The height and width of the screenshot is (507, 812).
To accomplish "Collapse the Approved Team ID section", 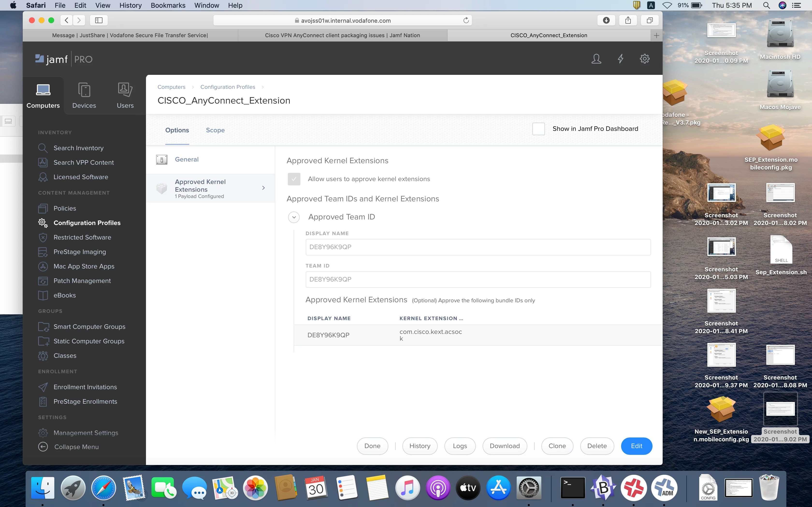I will (x=294, y=217).
